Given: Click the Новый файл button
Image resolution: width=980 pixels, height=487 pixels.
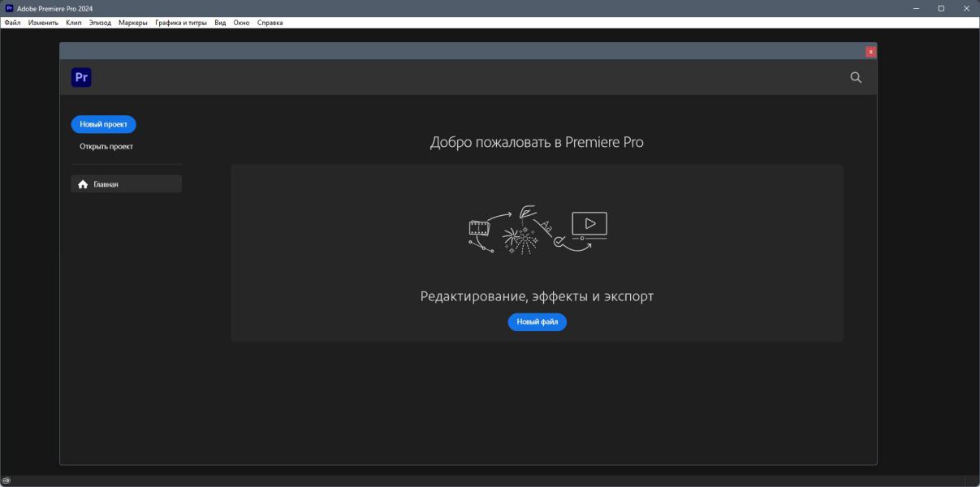Looking at the screenshot, I should pyautogui.click(x=537, y=322).
